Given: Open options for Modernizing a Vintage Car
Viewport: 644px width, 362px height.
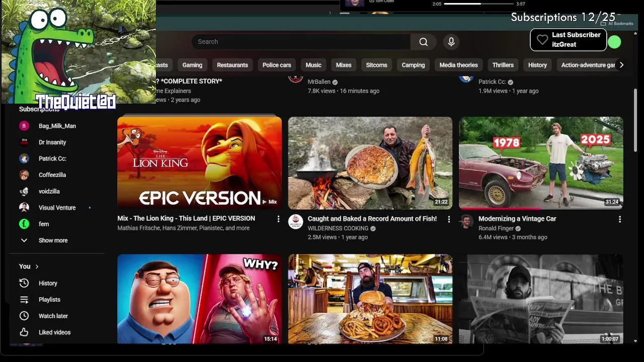Looking at the screenshot, I should [x=620, y=219].
